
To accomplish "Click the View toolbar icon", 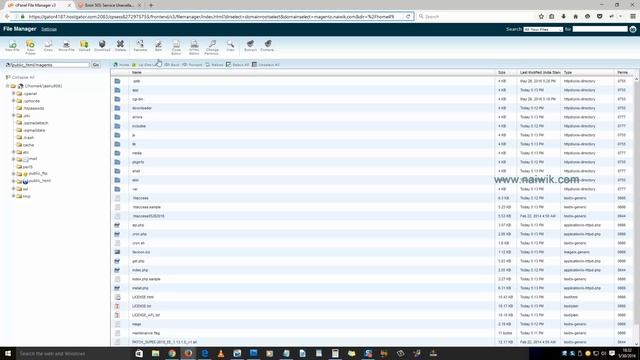I will 231,46.
